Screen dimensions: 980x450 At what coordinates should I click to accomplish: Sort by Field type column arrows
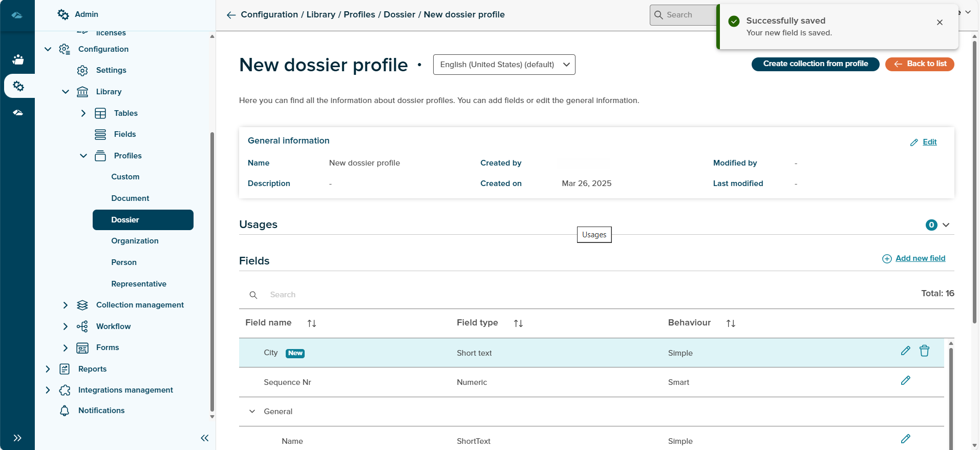point(518,323)
